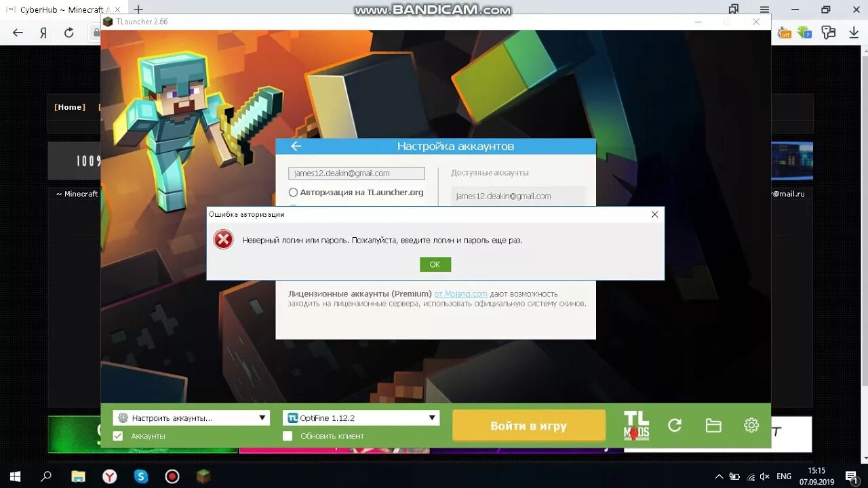
Task: Click the Войти в игру button
Action: tap(529, 426)
